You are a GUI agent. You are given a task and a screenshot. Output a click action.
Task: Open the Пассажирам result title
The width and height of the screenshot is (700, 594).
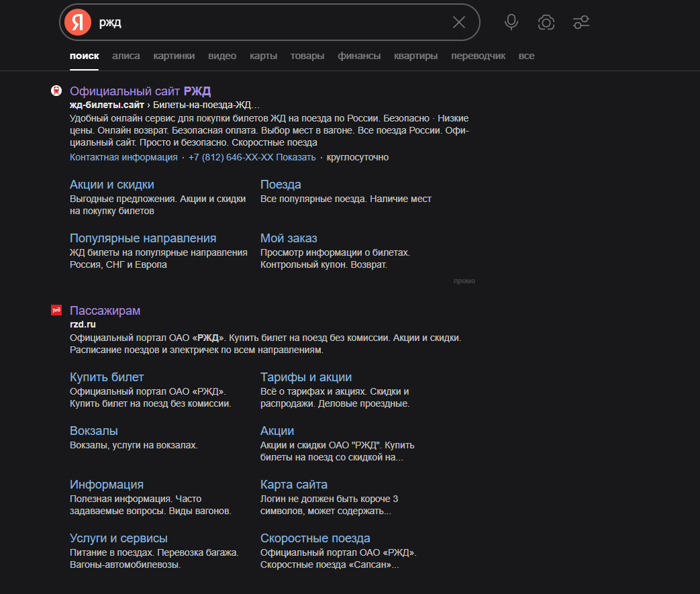tap(105, 311)
